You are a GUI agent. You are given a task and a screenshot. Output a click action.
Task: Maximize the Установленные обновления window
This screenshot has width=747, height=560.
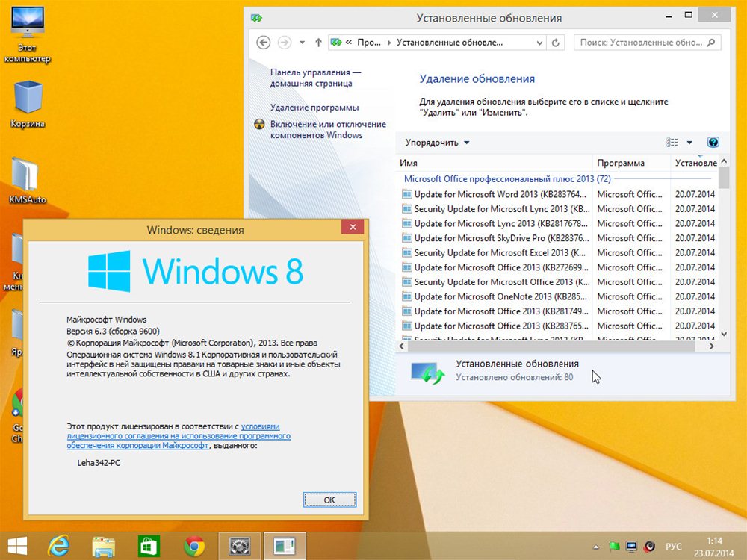[689, 15]
